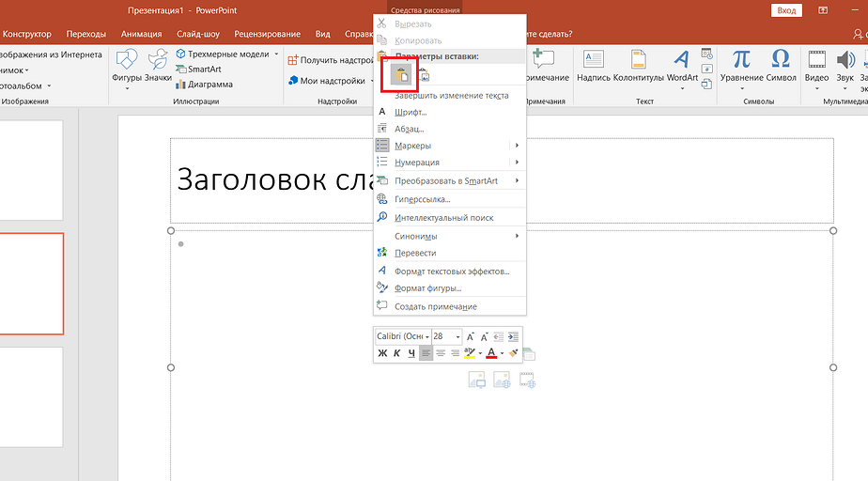Choose Гиперссылка in the context menu

pyautogui.click(x=422, y=199)
